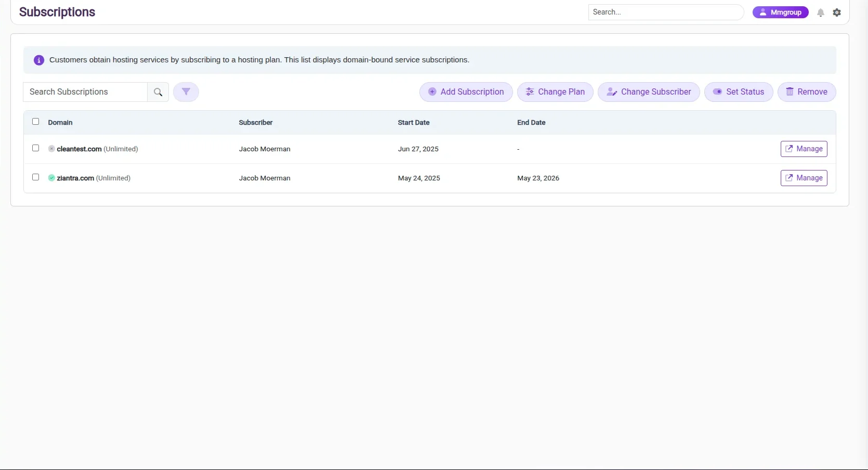Sort by the End Date column header
Screen dimensions: 868x470
point(531,123)
